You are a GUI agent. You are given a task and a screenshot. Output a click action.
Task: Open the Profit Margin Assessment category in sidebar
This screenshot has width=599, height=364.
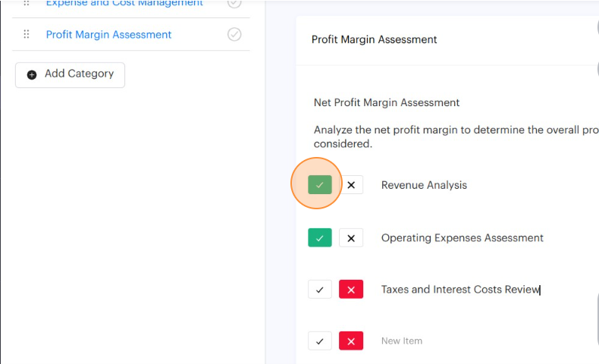(x=108, y=34)
